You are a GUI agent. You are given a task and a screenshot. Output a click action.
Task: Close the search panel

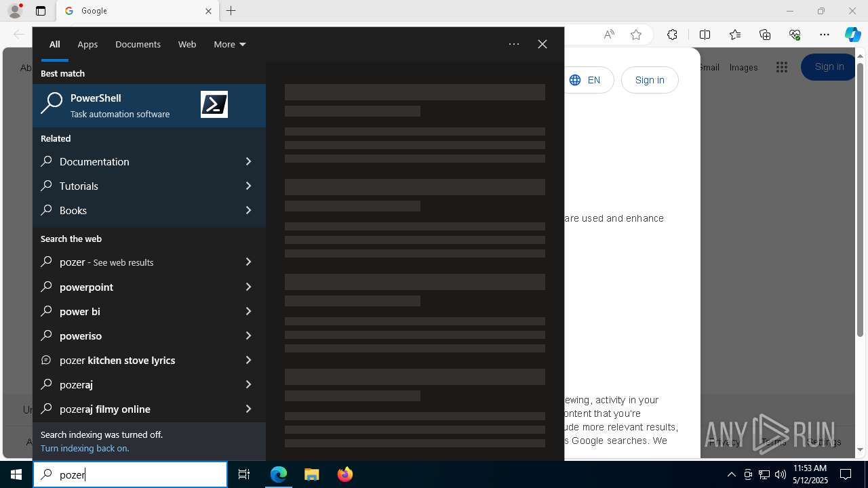542,44
